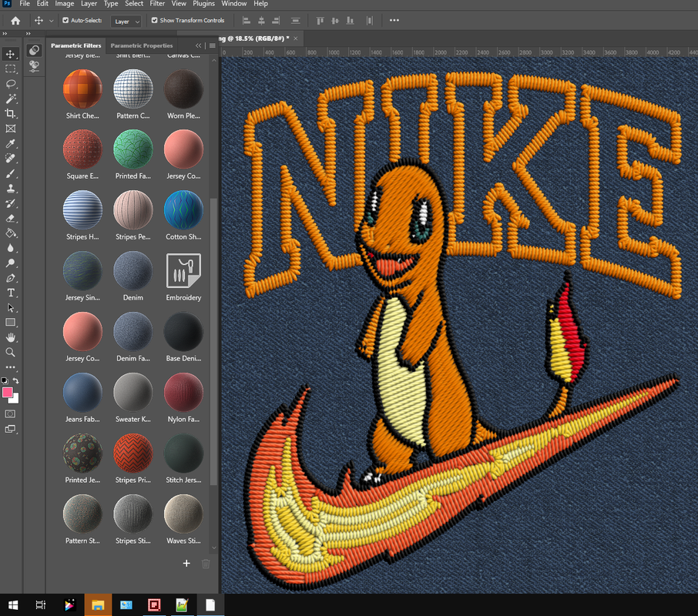
Task: Expand the collapsed panel dock arrows
Action: tap(28, 34)
